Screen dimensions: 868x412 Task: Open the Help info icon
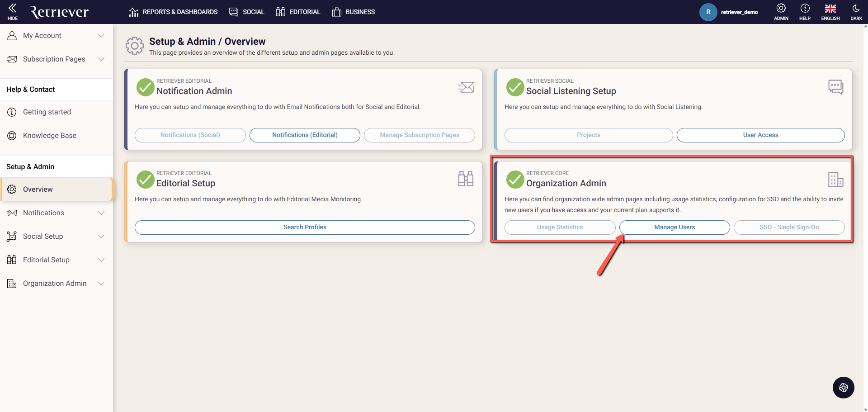[805, 8]
